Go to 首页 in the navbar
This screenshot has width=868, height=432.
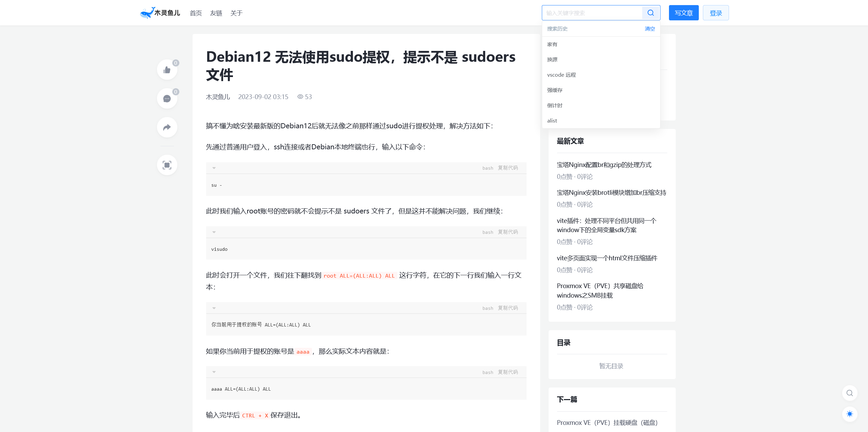(196, 13)
